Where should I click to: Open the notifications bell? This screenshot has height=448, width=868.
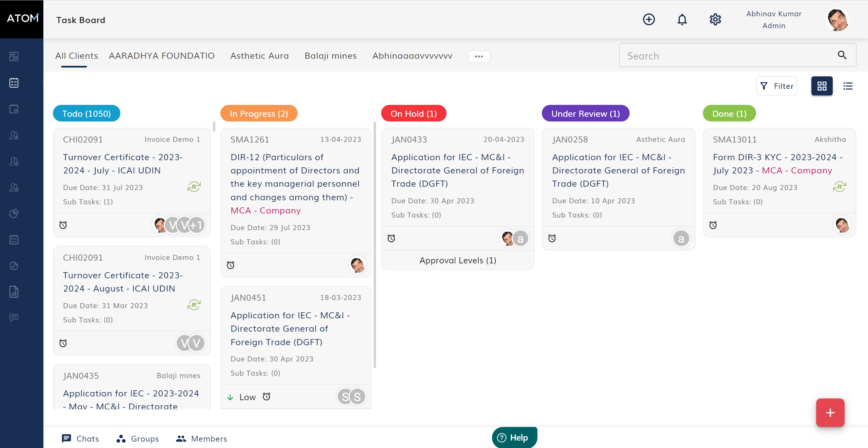[682, 19]
